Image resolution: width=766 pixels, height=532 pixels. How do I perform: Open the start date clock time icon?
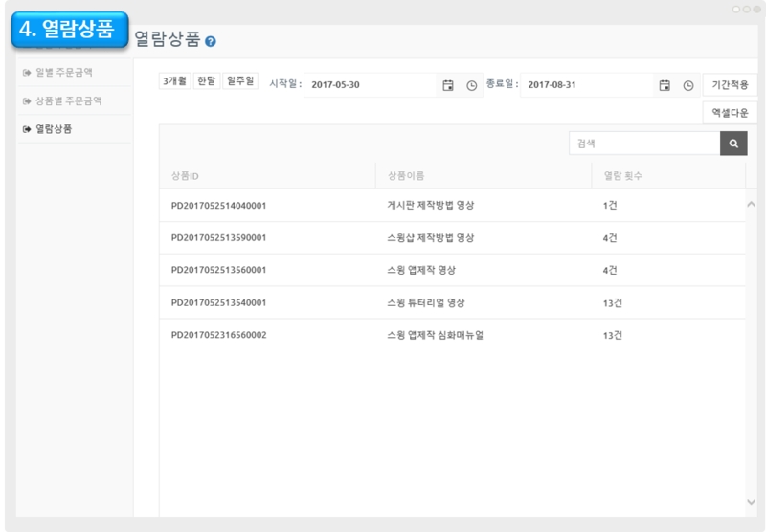471,85
